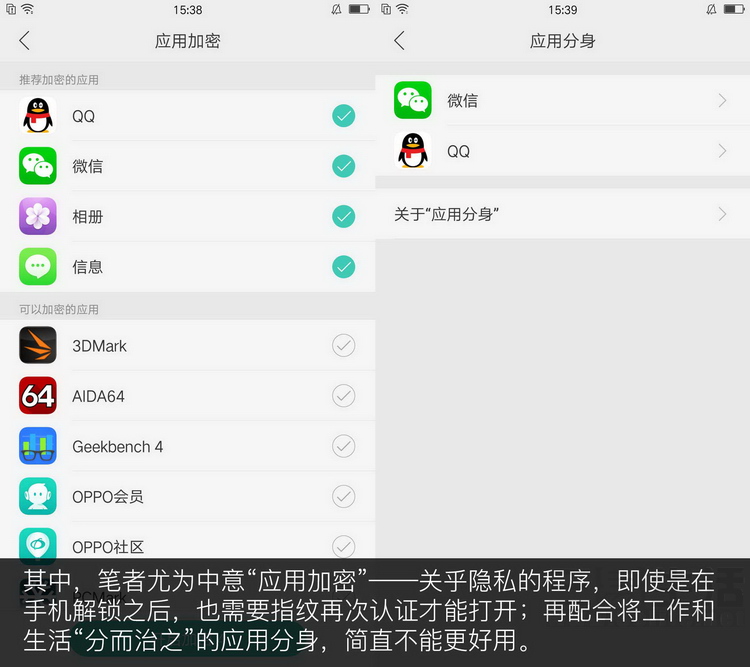Tap the 推荐加密的应用 section header
The width and height of the screenshot is (750, 667).
coord(59,79)
